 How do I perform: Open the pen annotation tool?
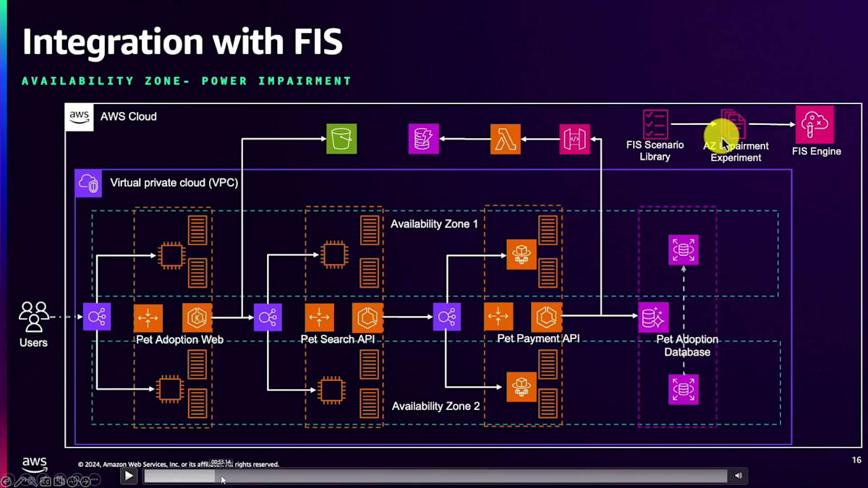(20, 481)
